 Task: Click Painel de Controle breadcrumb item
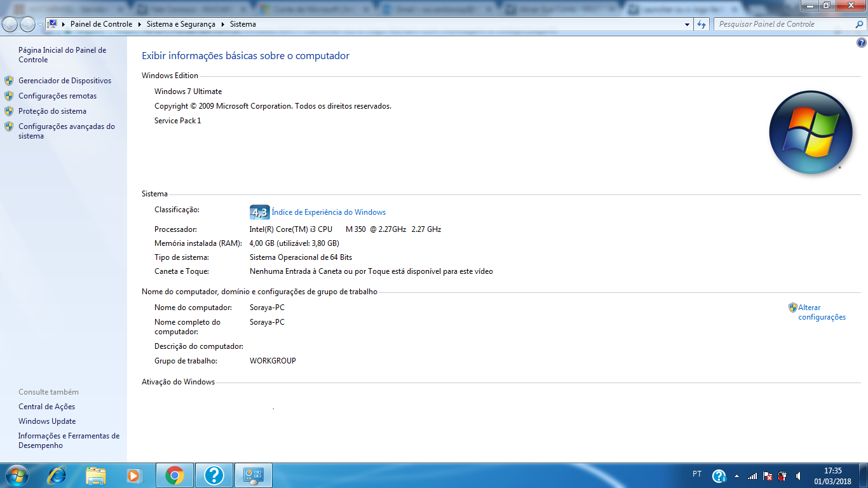point(101,24)
